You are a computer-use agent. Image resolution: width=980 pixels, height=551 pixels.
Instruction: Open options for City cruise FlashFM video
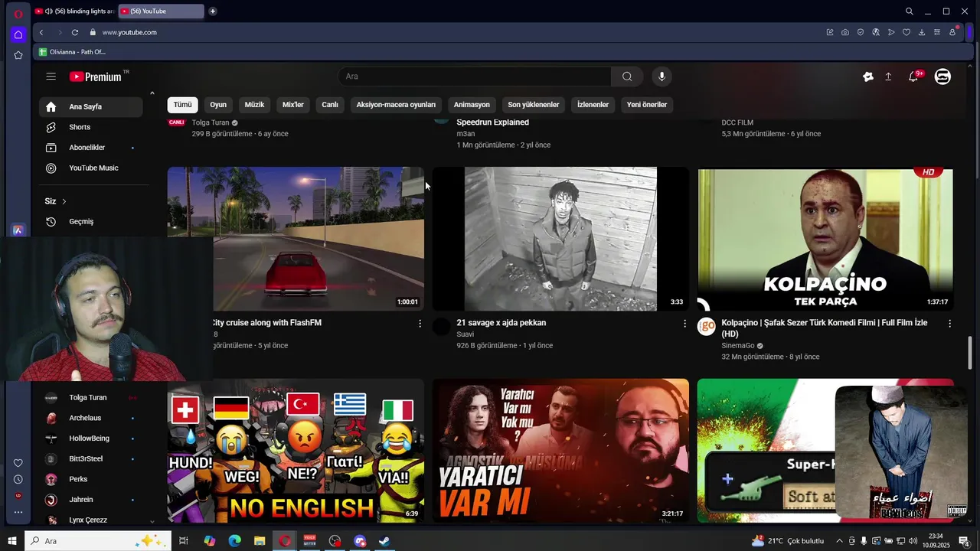pos(420,324)
